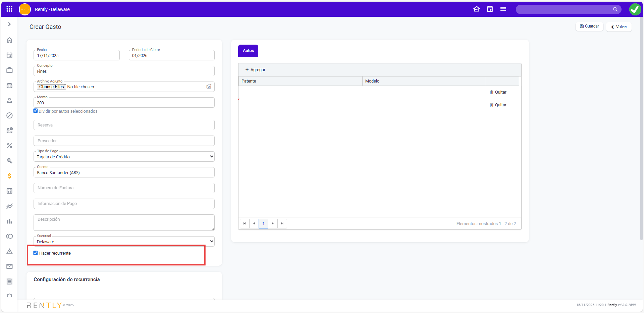Uncheck Dividir por autos seleccionados
Screen dimensions: 644x313
[x=36, y=111]
